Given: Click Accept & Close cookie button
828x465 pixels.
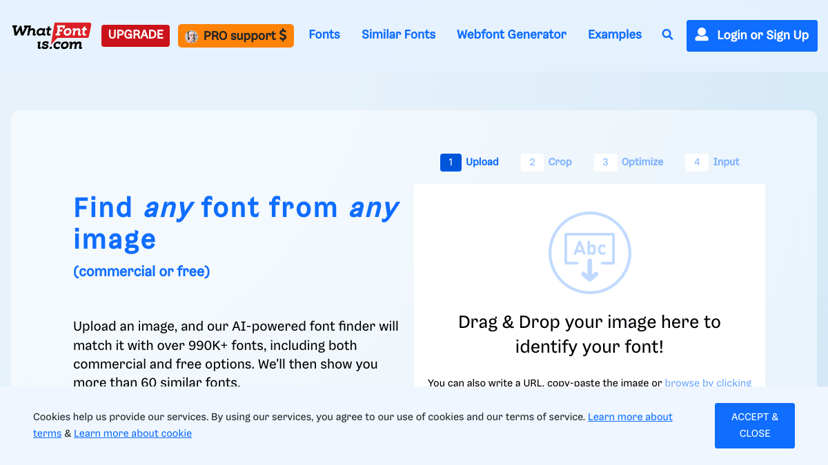Looking at the screenshot, I should pos(755,425).
